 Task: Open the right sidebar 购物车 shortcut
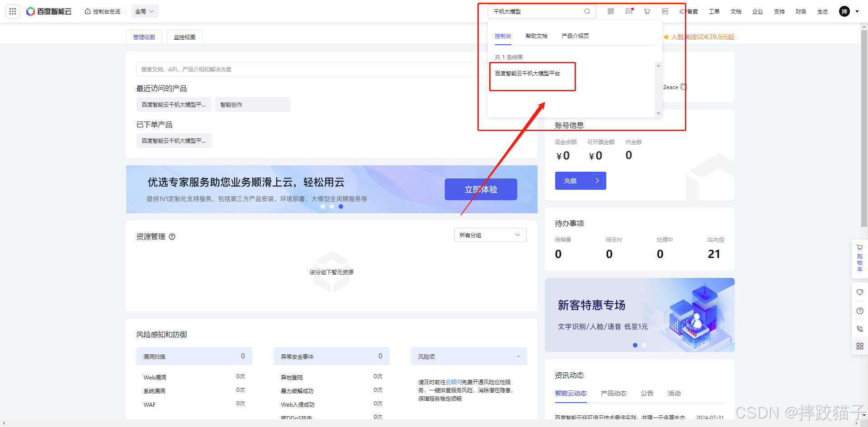coord(860,258)
